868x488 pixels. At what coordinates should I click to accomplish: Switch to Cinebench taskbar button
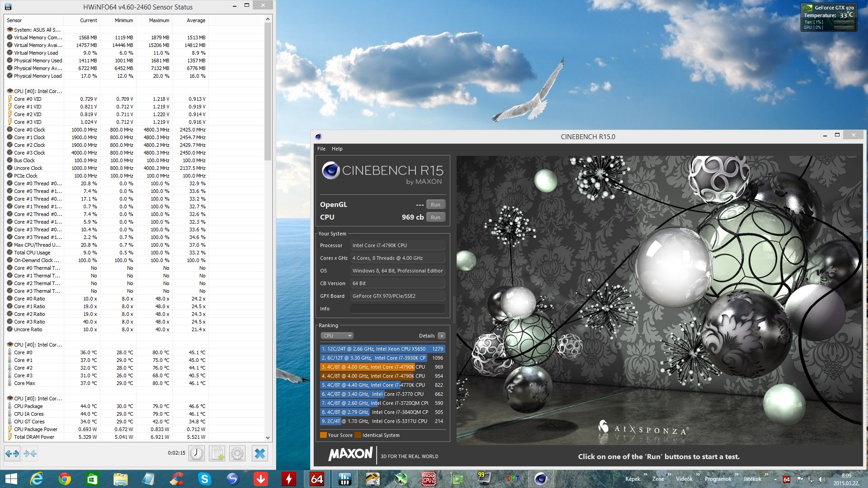pos(541,479)
